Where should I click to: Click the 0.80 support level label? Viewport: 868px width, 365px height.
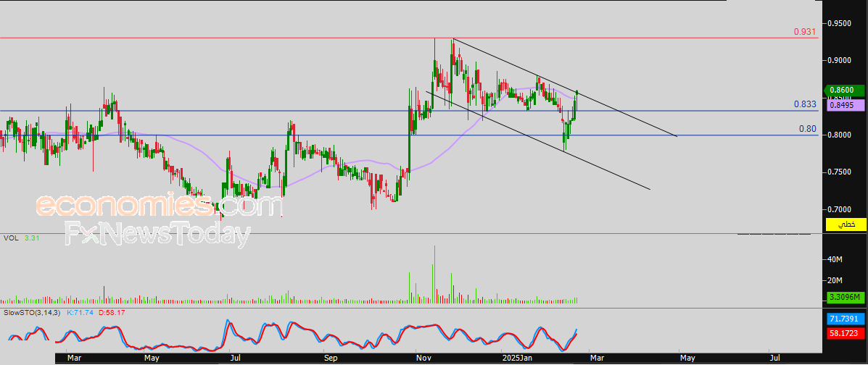tap(807, 129)
